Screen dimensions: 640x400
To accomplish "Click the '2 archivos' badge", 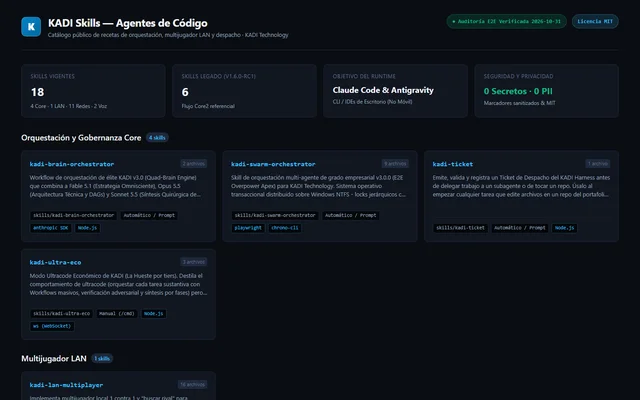I will (193, 164).
